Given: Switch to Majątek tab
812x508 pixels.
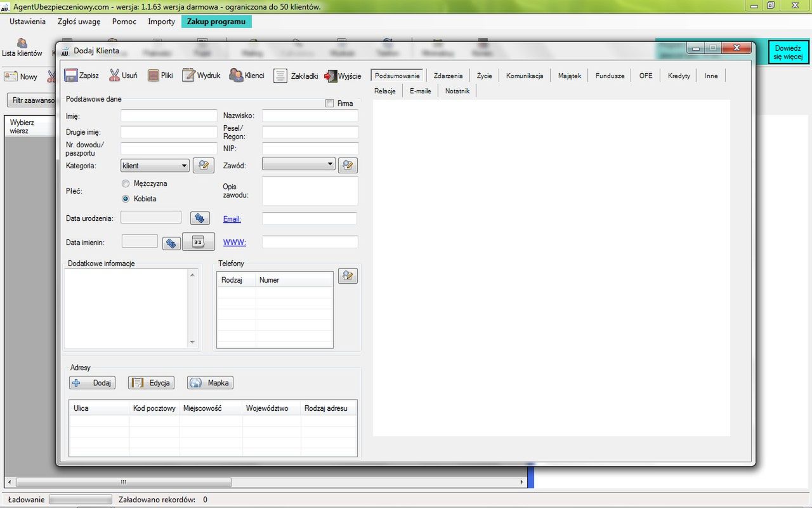Looking at the screenshot, I should tap(570, 76).
